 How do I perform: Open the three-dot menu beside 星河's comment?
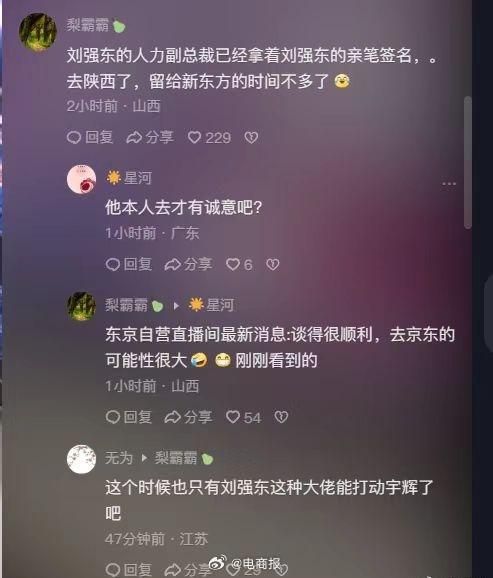449,183
